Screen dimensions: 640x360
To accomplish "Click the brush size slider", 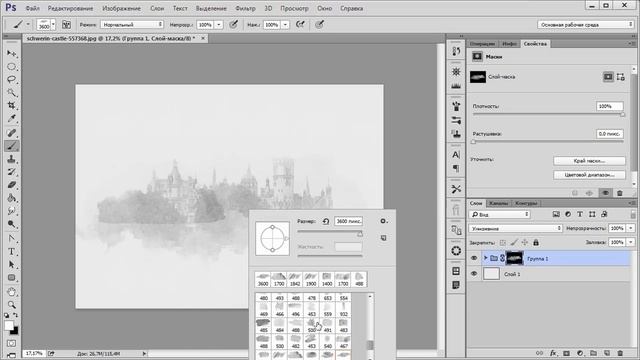I will (x=330, y=232).
